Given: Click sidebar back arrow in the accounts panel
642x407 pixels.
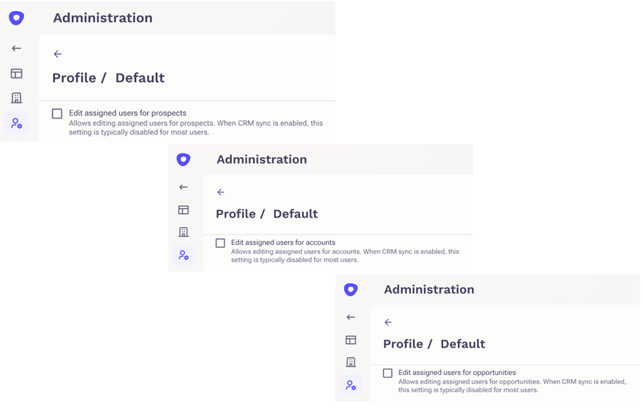Looking at the screenshot, I should 183,187.
